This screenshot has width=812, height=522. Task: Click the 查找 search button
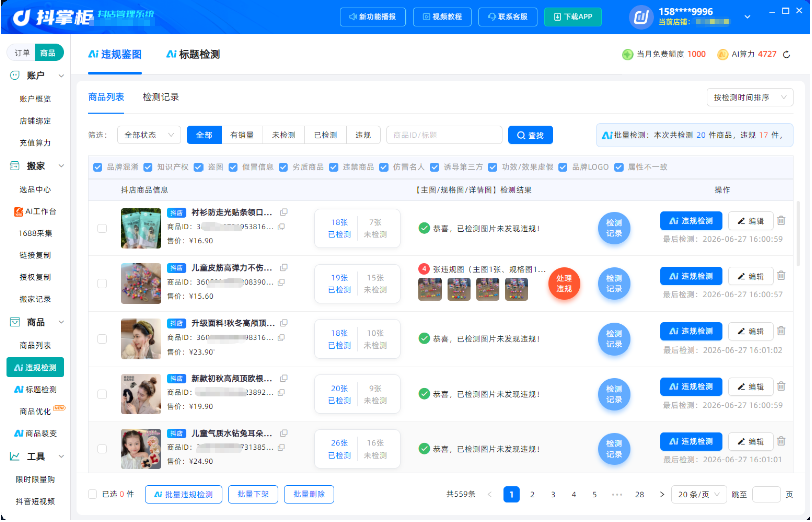pos(531,135)
